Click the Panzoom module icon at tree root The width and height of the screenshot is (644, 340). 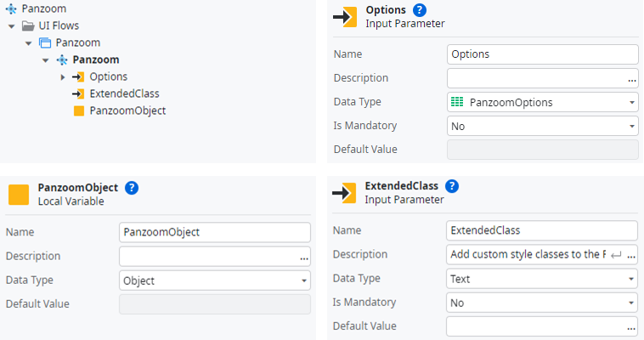pyautogui.click(x=10, y=8)
